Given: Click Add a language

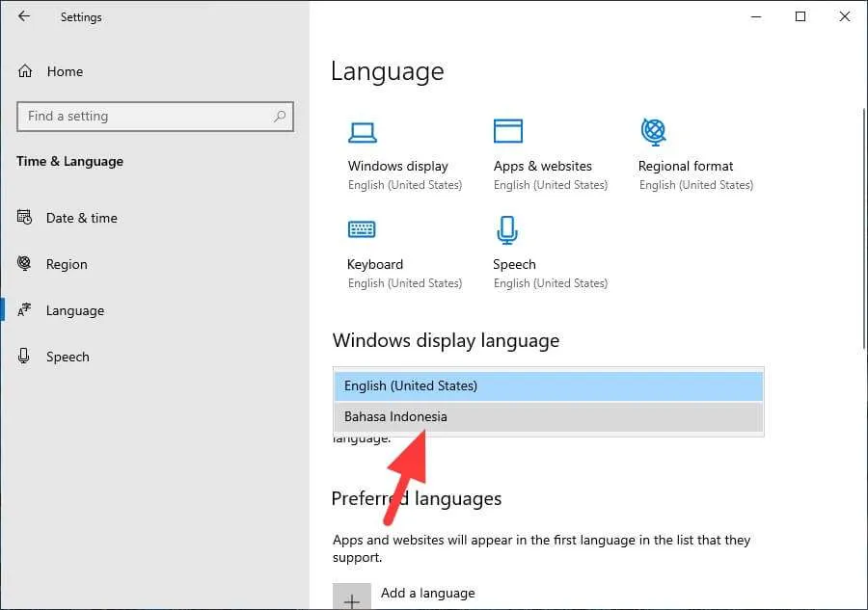Looking at the screenshot, I should click(x=428, y=593).
